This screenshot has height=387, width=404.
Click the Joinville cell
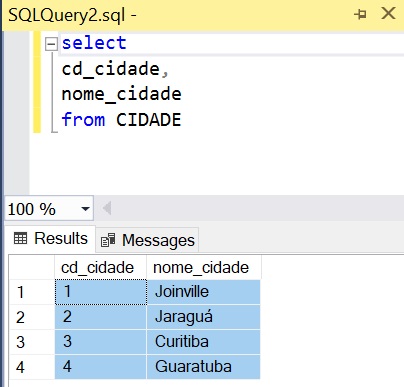coord(203,292)
